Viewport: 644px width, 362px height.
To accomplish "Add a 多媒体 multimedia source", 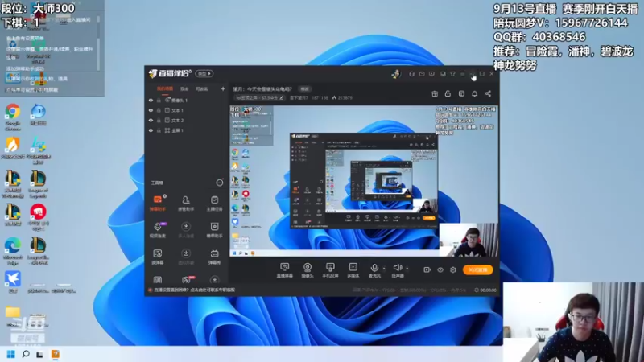I will coord(353,270).
